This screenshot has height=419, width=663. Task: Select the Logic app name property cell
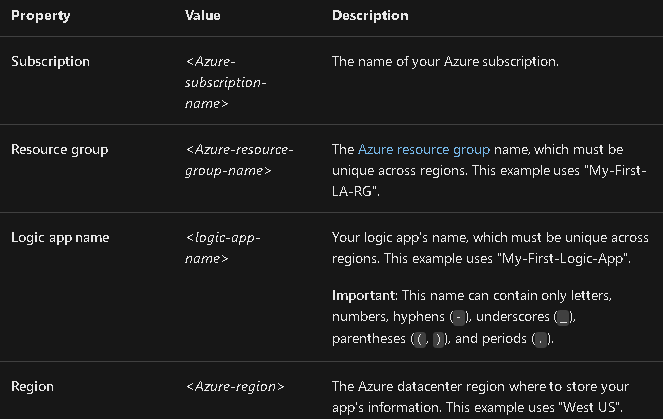click(x=61, y=238)
